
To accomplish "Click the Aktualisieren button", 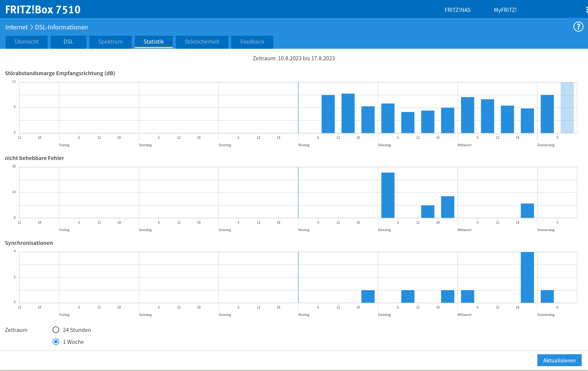I will point(559,360).
